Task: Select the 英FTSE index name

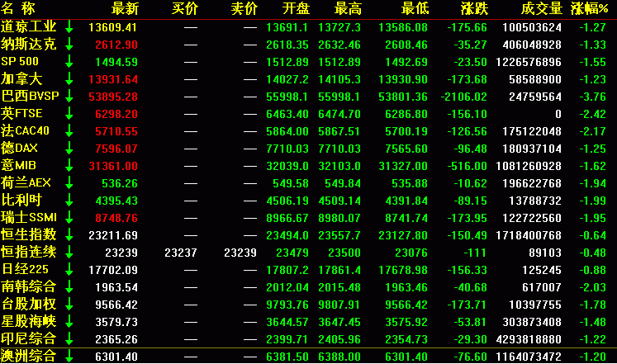Action: coord(21,113)
